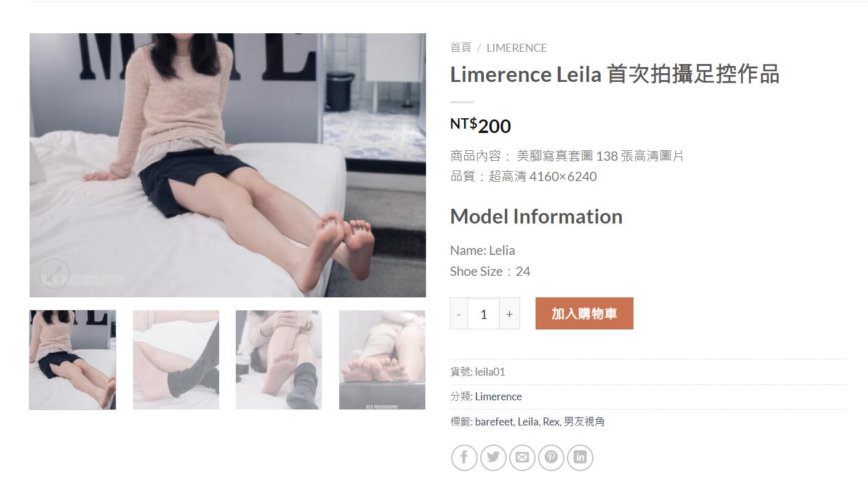This screenshot has height=500, width=868.
Task: Open Limerence category link under 分類
Action: tap(498, 397)
